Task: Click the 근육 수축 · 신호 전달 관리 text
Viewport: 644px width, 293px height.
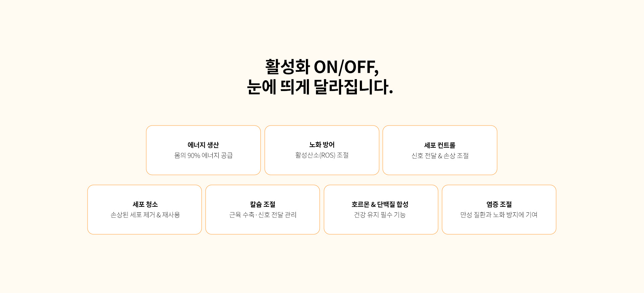Action: (x=263, y=215)
